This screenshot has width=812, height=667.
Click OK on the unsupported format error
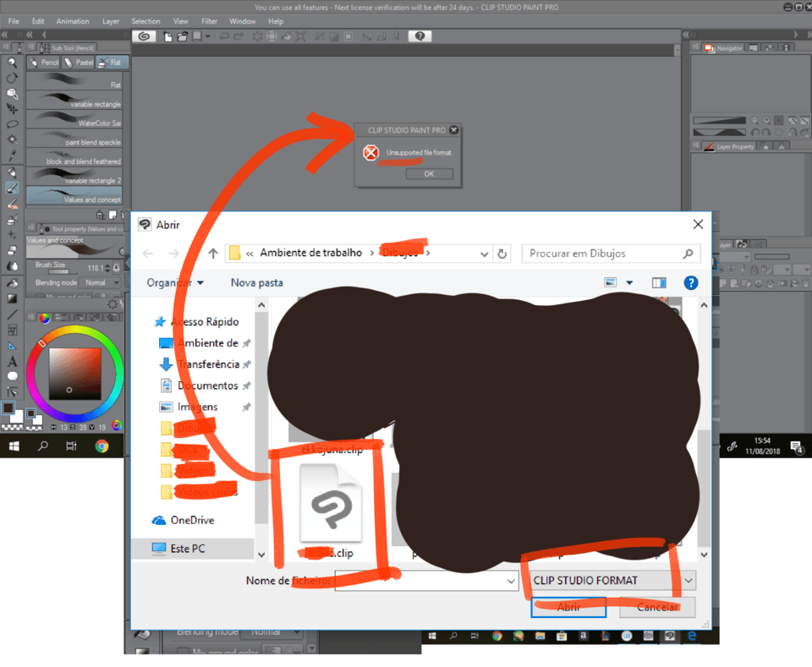[429, 173]
